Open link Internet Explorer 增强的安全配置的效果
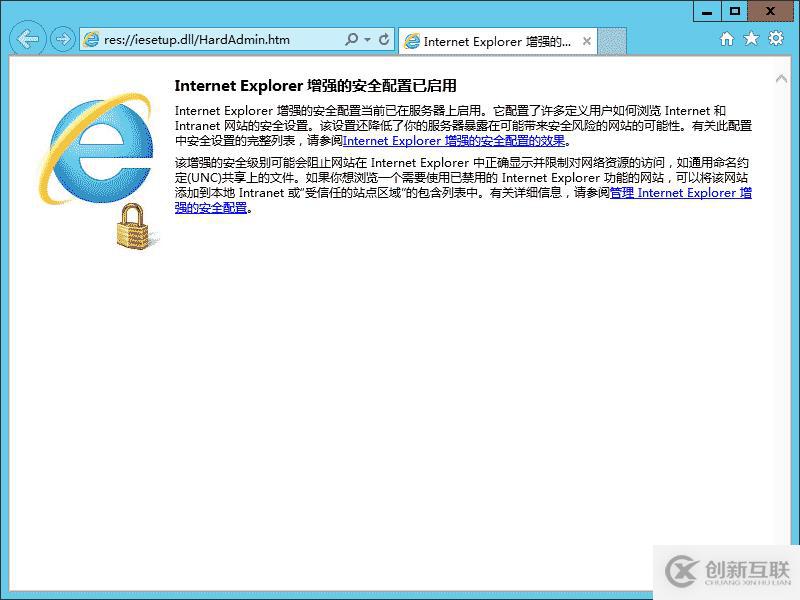Screen dimensions: 800x600 (454, 141)
